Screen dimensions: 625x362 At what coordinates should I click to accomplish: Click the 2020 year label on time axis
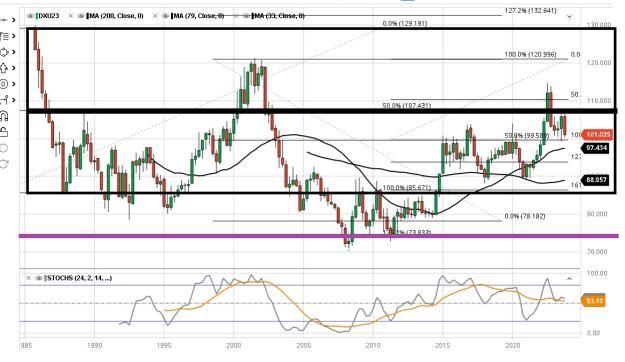click(x=513, y=345)
